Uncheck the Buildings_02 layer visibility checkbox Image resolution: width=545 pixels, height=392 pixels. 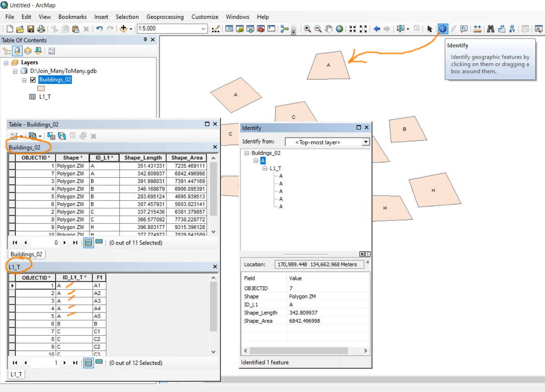click(x=33, y=80)
